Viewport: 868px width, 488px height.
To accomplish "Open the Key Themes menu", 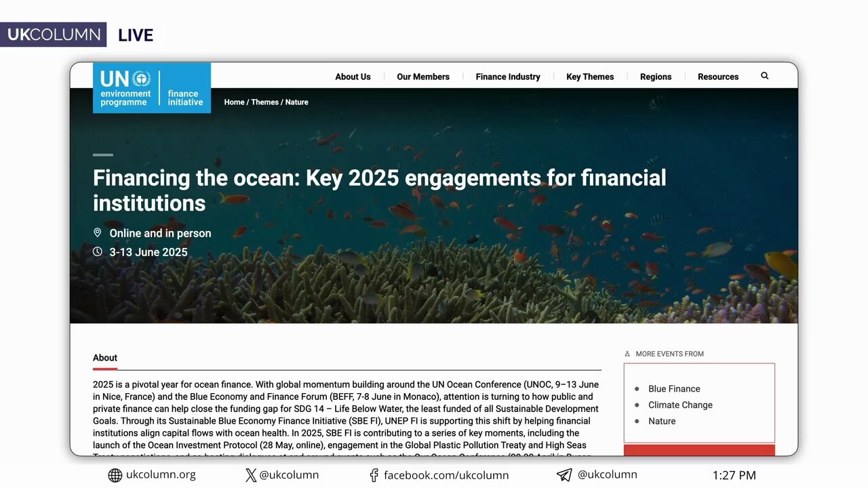I will (x=590, y=77).
